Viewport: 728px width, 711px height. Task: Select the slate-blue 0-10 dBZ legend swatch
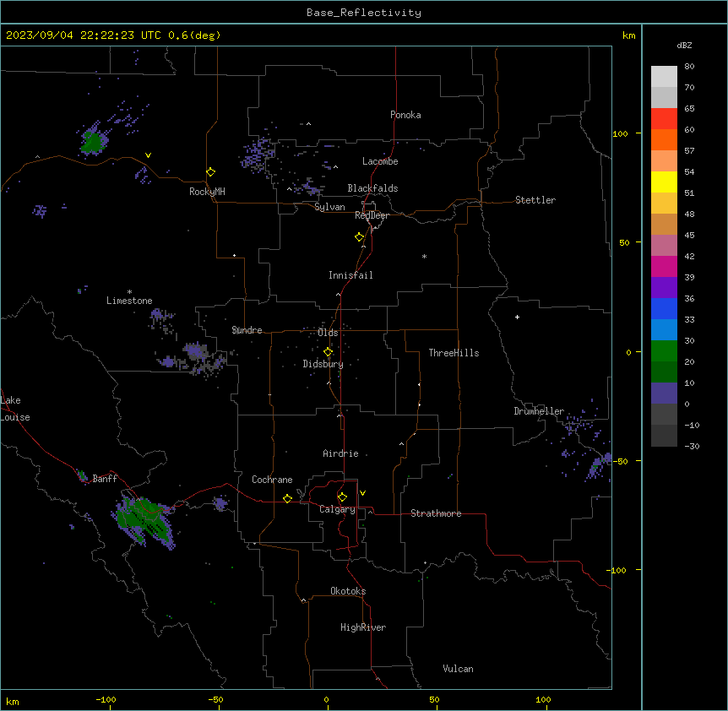pyautogui.click(x=664, y=393)
